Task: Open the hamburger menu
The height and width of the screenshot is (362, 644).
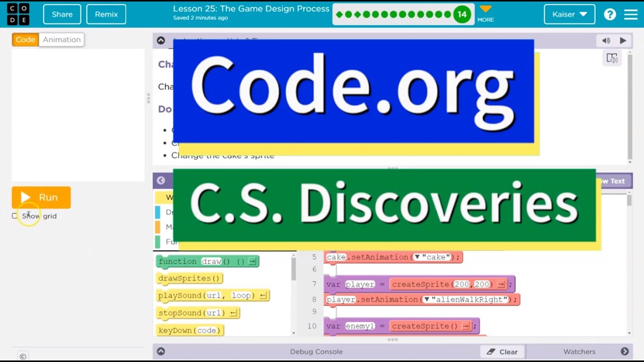Action: click(x=631, y=15)
